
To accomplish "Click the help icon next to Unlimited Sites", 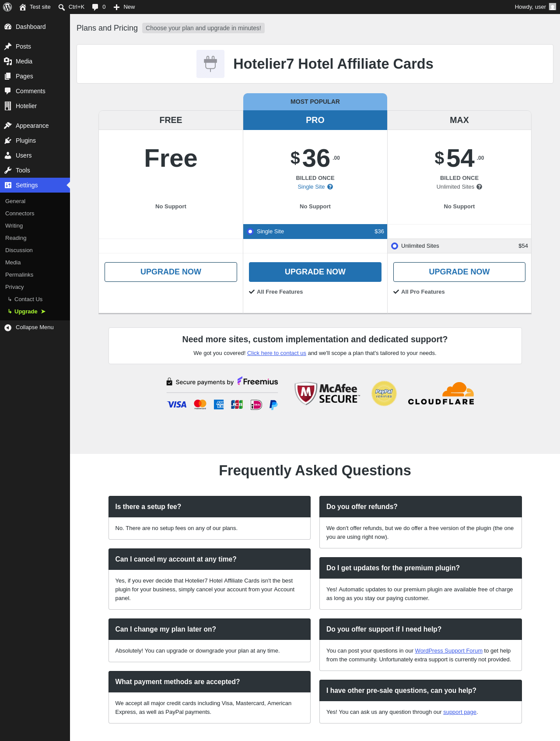I will pos(479,187).
